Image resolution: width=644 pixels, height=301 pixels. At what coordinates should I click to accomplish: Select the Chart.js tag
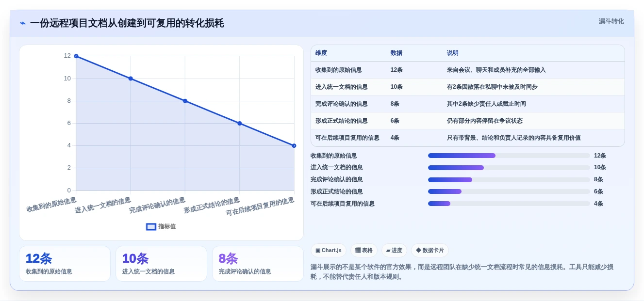[x=329, y=250]
